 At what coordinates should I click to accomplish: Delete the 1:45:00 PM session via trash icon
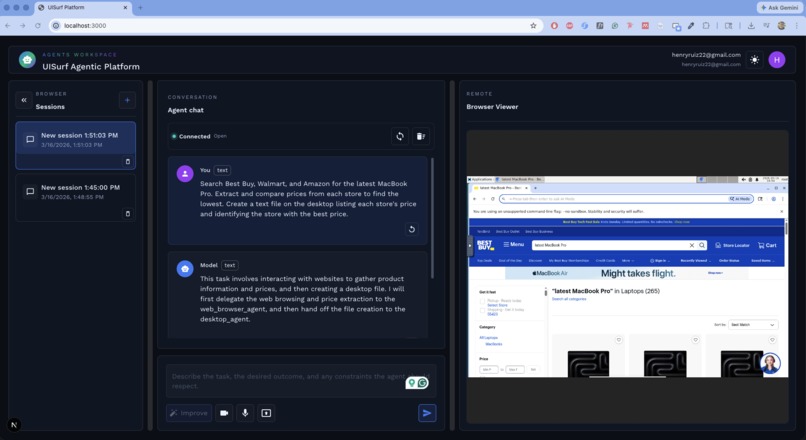pyautogui.click(x=128, y=213)
